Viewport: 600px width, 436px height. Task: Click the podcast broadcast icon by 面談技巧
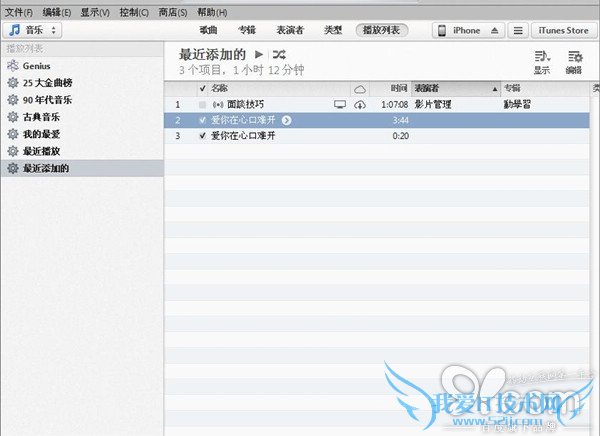(218, 105)
